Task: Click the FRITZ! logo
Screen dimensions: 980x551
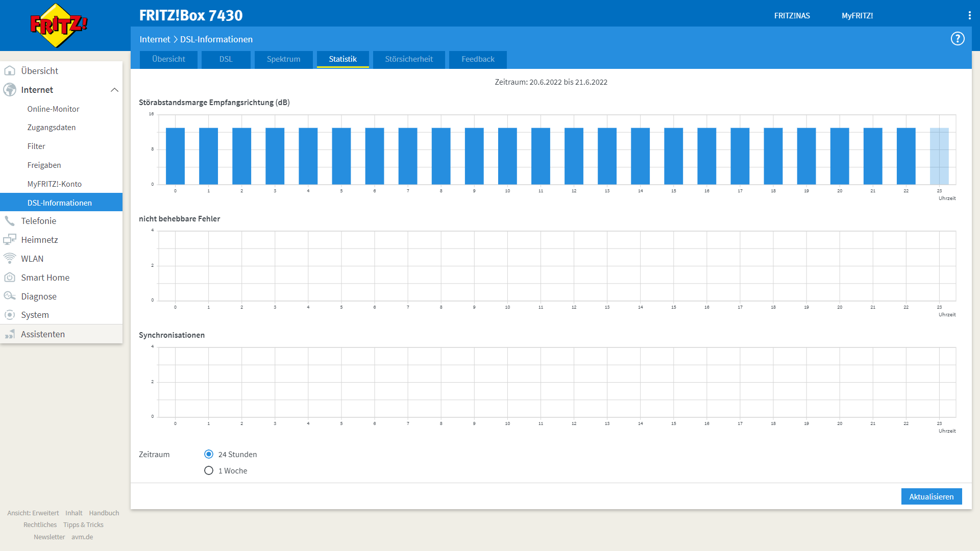Action: (x=58, y=25)
